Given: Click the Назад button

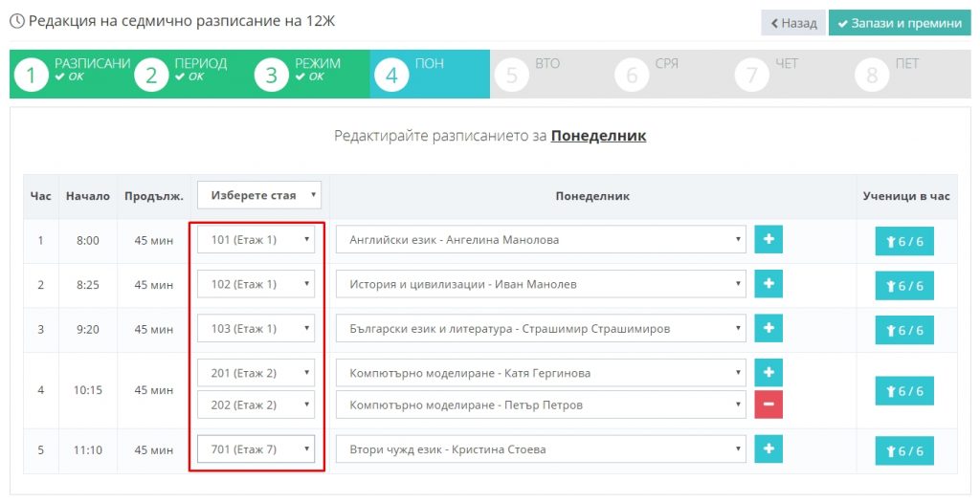Looking at the screenshot, I should [x=792, y=23].
